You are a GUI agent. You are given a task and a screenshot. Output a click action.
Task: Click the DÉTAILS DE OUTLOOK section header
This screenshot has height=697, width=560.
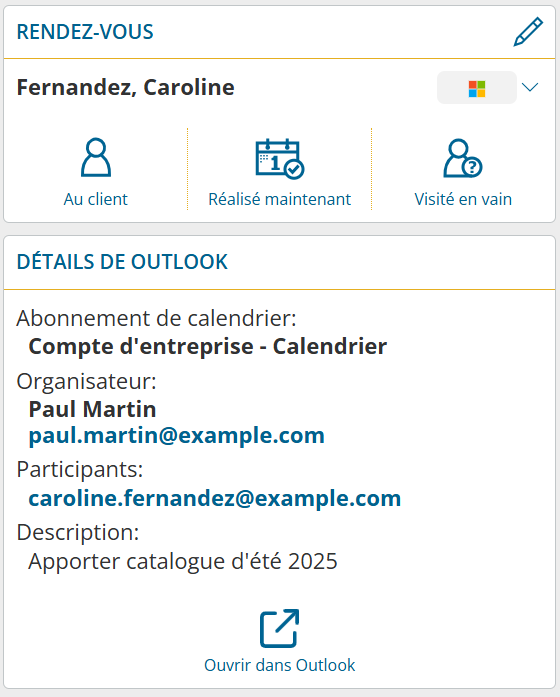click(122, 262)
